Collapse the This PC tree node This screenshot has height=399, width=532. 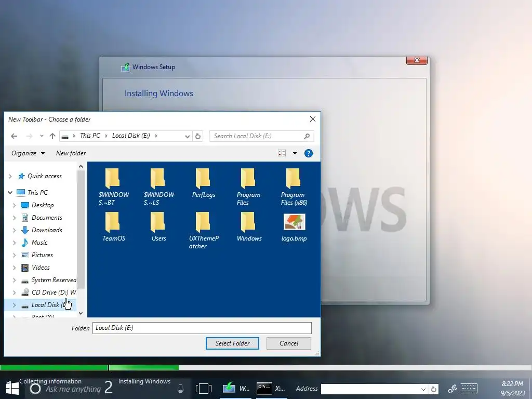(x=10, y=192)
